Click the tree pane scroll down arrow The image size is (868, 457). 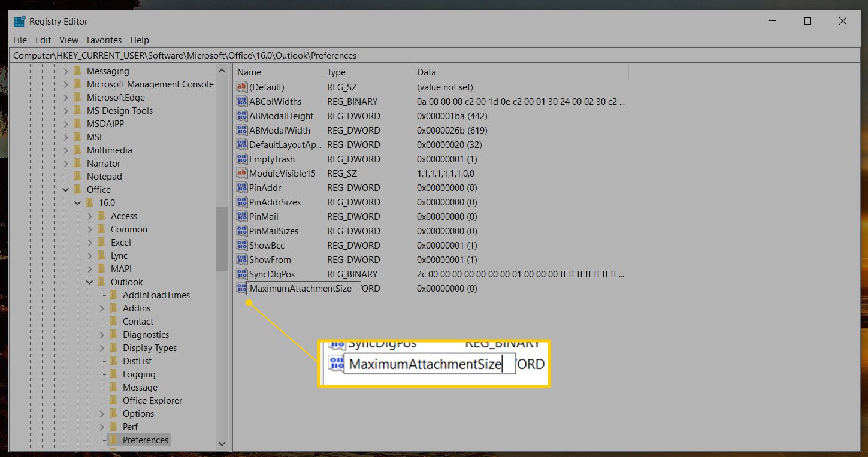(x=222, y=444)
